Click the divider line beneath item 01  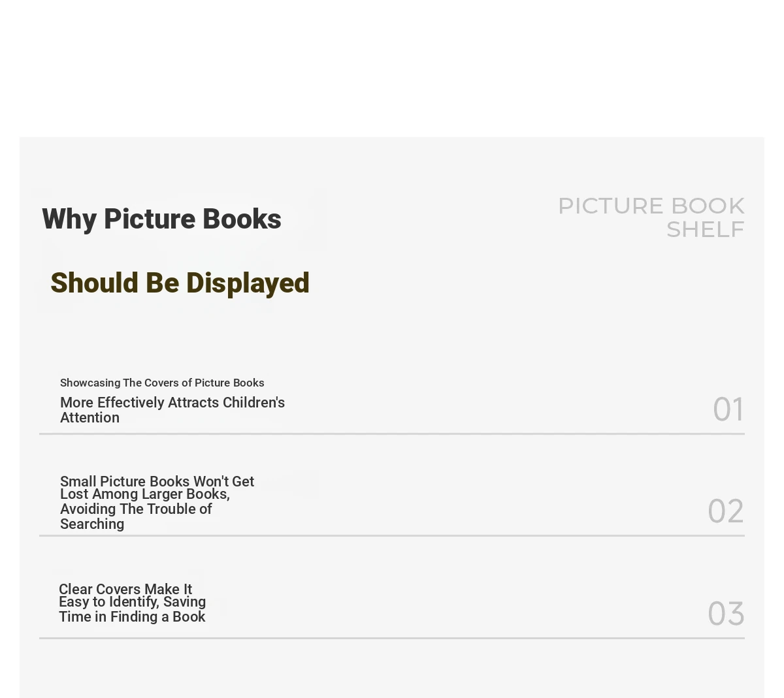392,434
